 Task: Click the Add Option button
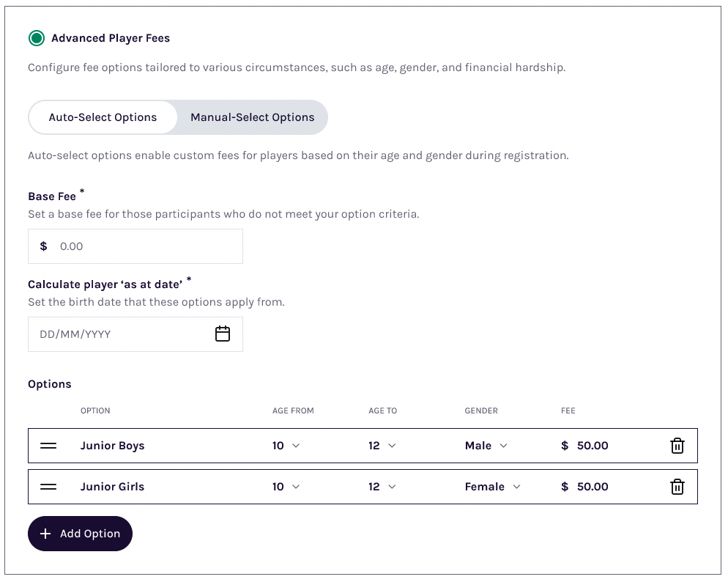[80, 534]
